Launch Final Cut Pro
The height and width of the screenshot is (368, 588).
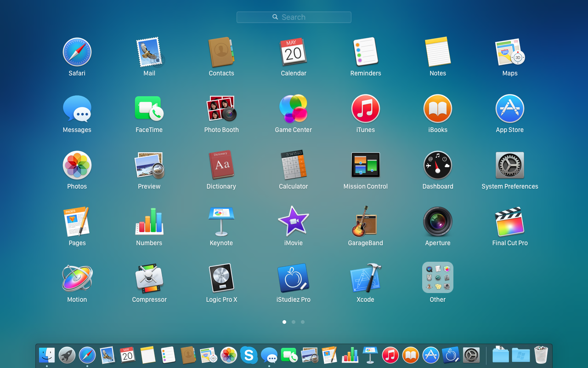510,222
